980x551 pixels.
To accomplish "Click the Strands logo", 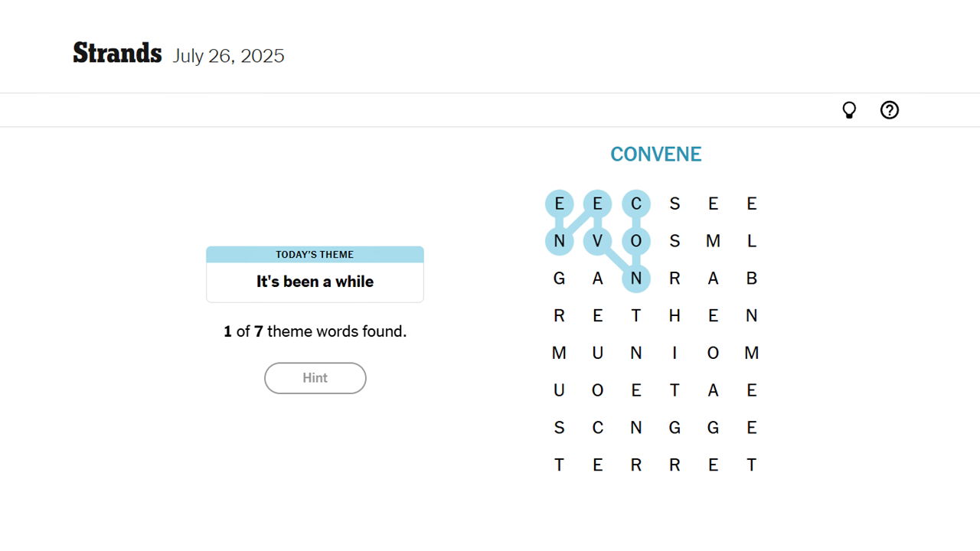I will (117, 54).
